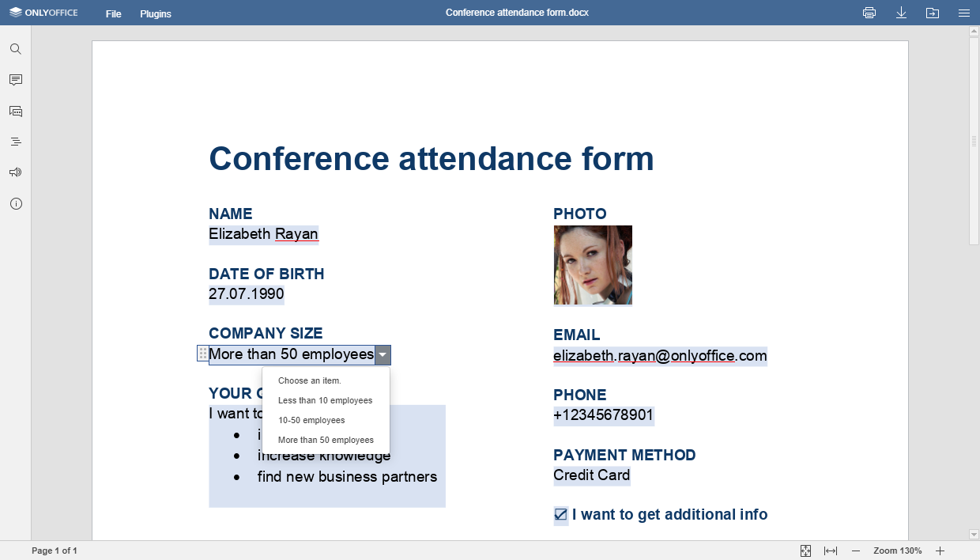The image size is (980, 560).
Task: Click the 'I want to get additional info' text
Action: coord(670,515)
